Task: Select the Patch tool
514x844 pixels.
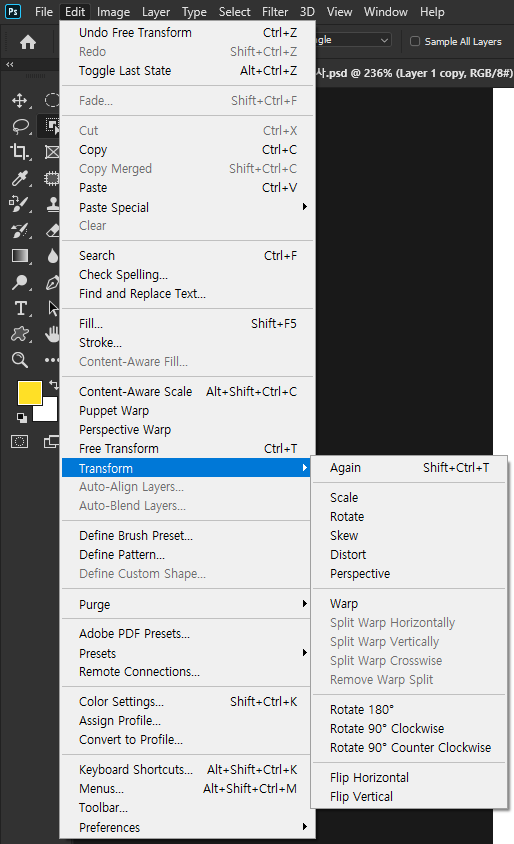Action: (52, 178)
